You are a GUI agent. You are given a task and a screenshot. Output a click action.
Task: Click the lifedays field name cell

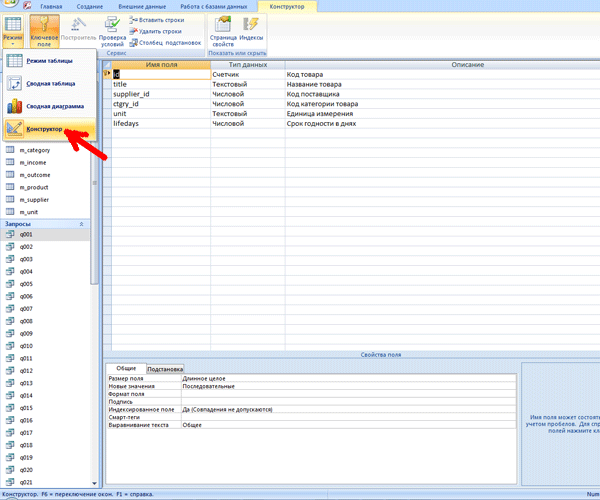point(161,123)
